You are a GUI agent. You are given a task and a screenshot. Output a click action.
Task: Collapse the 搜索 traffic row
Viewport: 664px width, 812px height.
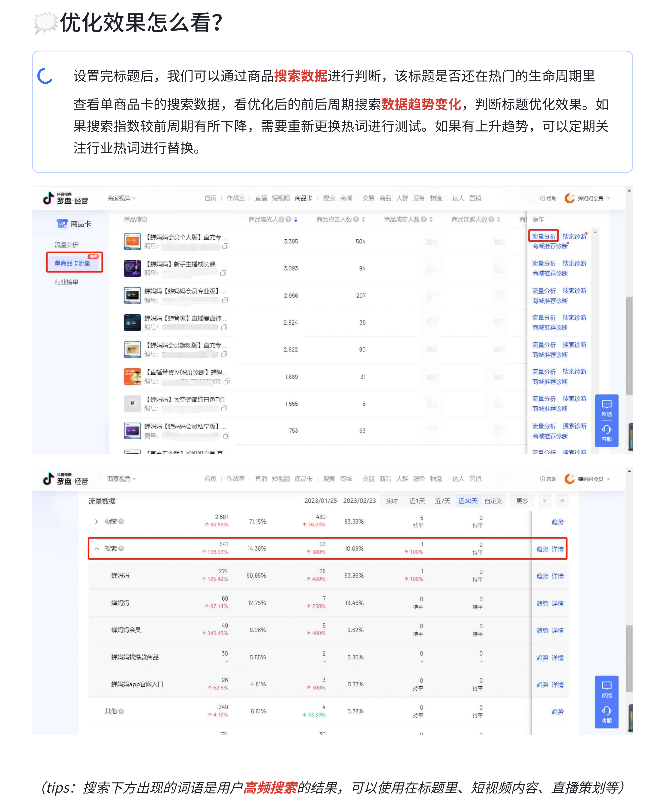[x=96, y=549]
